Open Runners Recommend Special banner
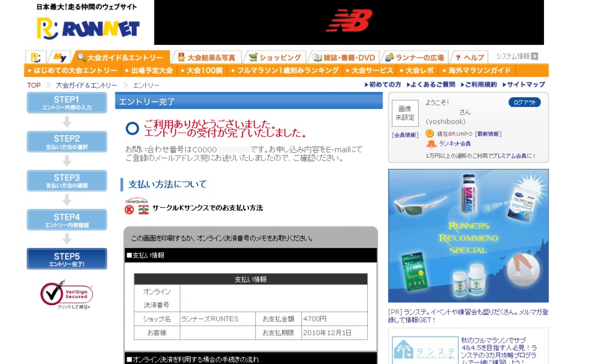 (468, 236)
